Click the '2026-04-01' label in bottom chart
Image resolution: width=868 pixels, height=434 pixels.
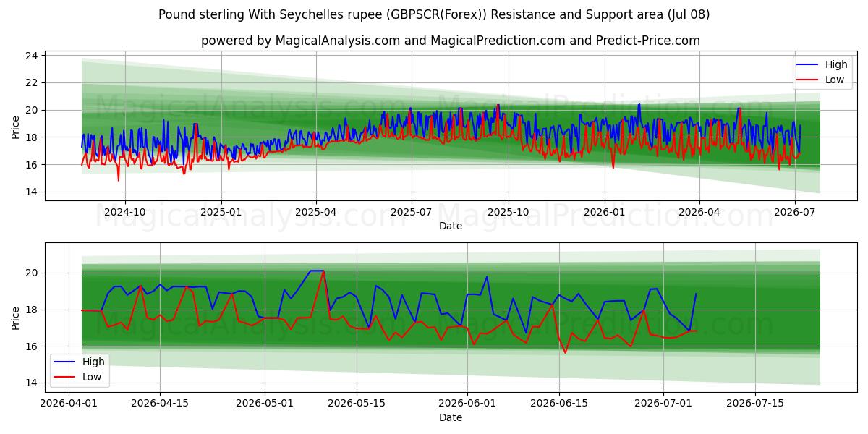pyautogui.click(x=69, y=404)
